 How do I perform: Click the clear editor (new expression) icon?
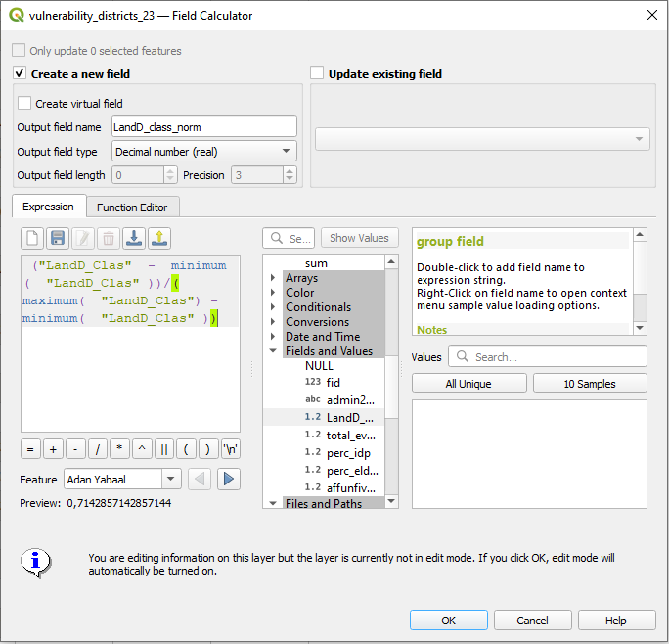click(x=32, y=238)
